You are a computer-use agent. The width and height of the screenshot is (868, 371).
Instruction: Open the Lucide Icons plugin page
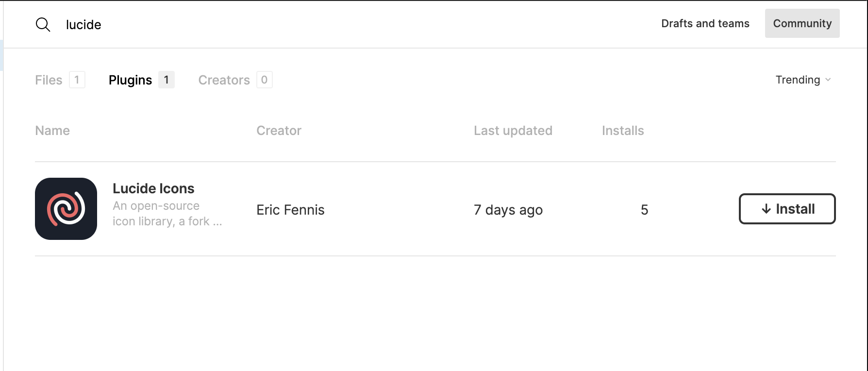(153, 188)
